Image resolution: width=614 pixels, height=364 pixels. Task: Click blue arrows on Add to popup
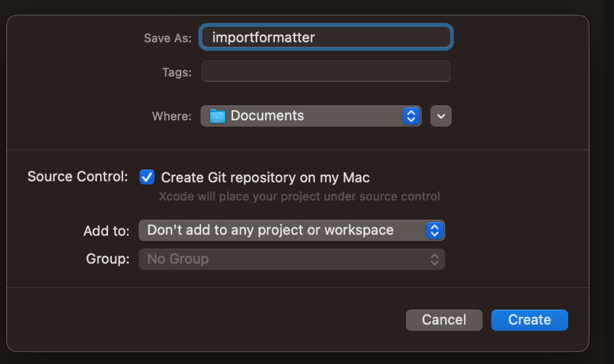coord(434,230)
